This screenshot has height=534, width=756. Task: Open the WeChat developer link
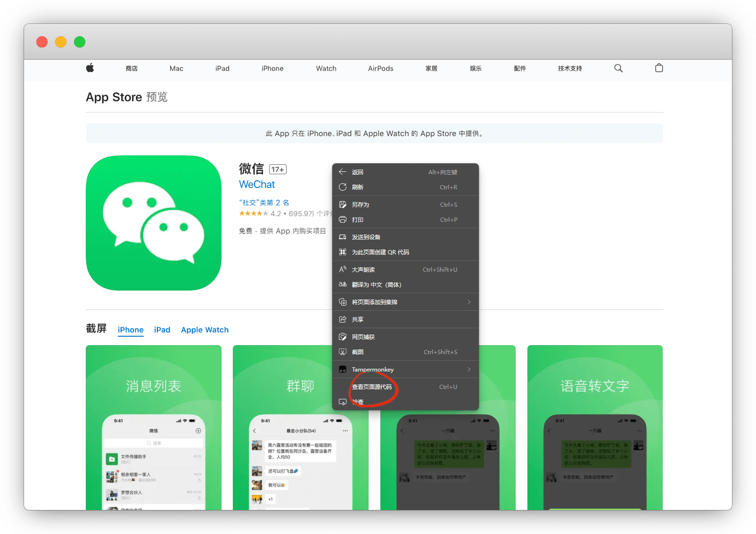(257, 185)
